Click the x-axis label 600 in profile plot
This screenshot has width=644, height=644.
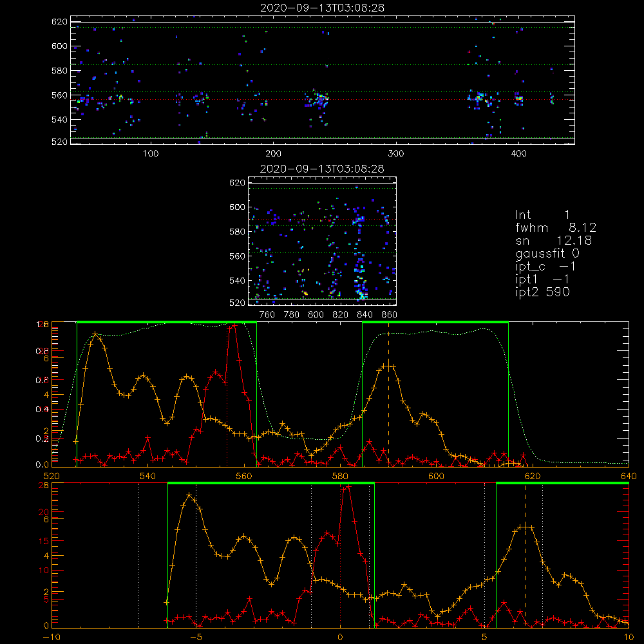click(436, 476)
